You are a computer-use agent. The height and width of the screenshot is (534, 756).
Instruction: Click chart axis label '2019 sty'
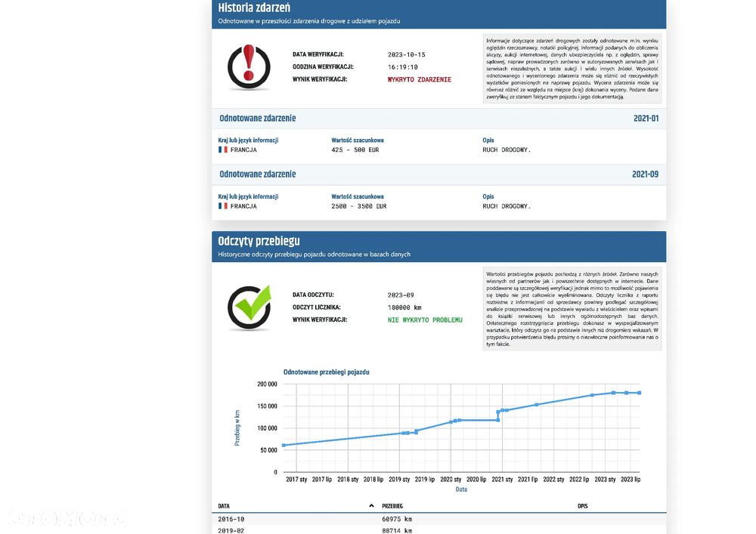pyautogui.click(x=399, y=479)
